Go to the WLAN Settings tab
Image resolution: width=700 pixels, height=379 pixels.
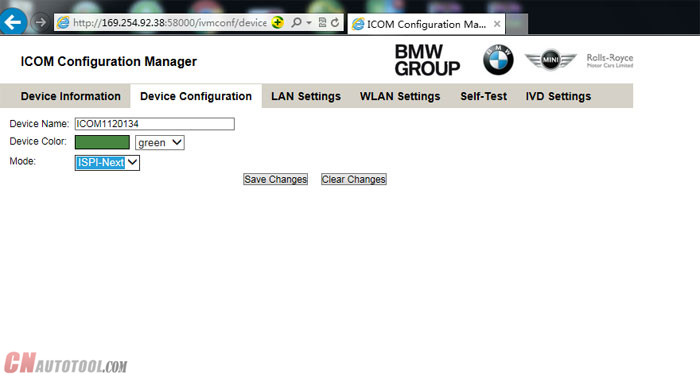tap(400, 96)
